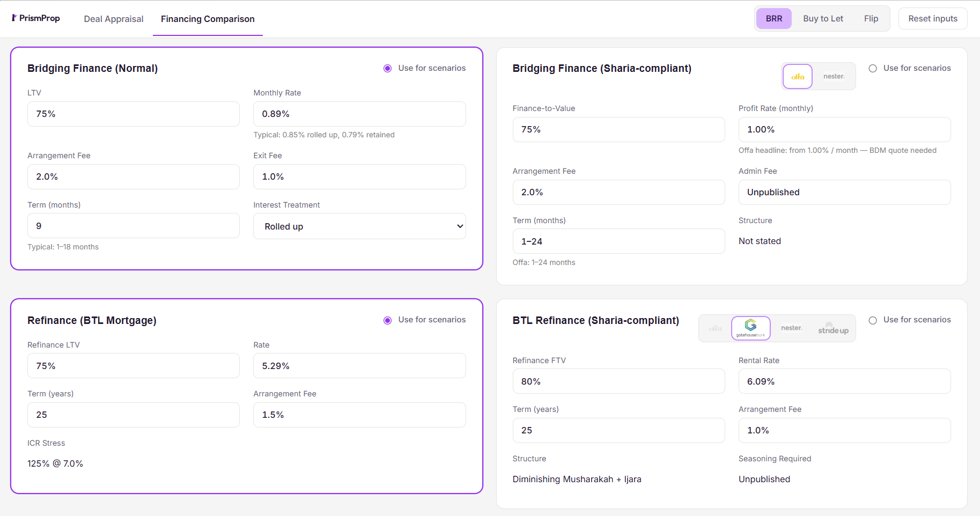Edit the Refinance LTV 75% field
This screenshot has width=980, height=516.
(x=134, y=366)
